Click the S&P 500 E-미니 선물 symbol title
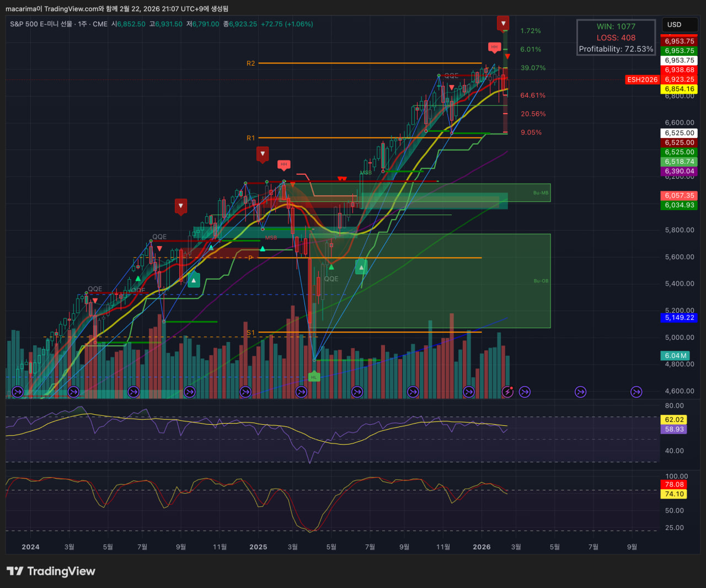The image size is (706, 588). coord(41,24)
